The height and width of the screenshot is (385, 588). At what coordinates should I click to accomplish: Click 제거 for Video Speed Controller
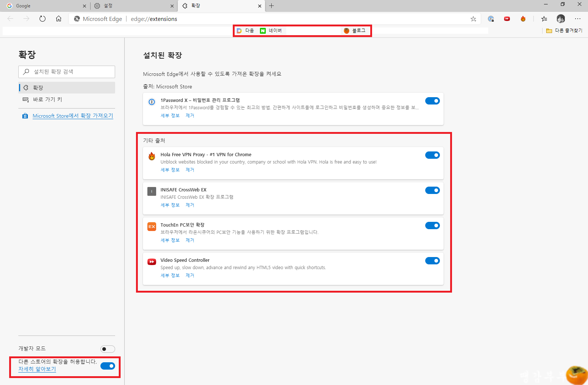point(190,275)
